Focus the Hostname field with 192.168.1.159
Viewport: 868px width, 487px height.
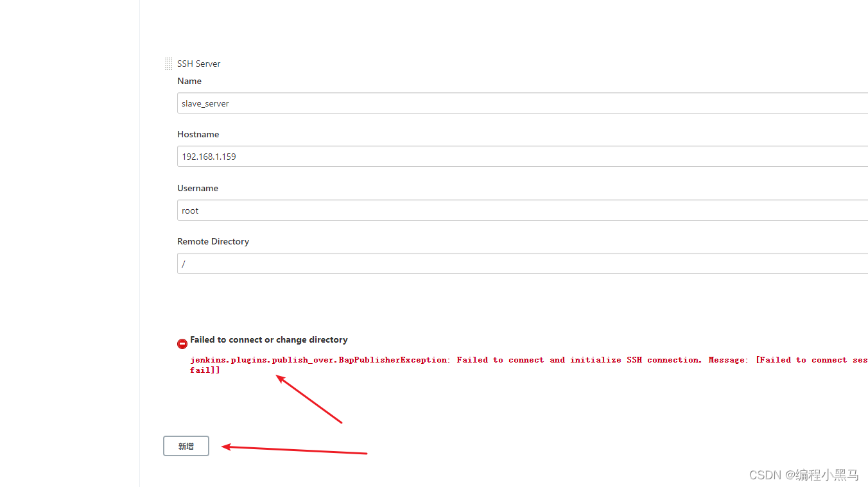[523, 157]
